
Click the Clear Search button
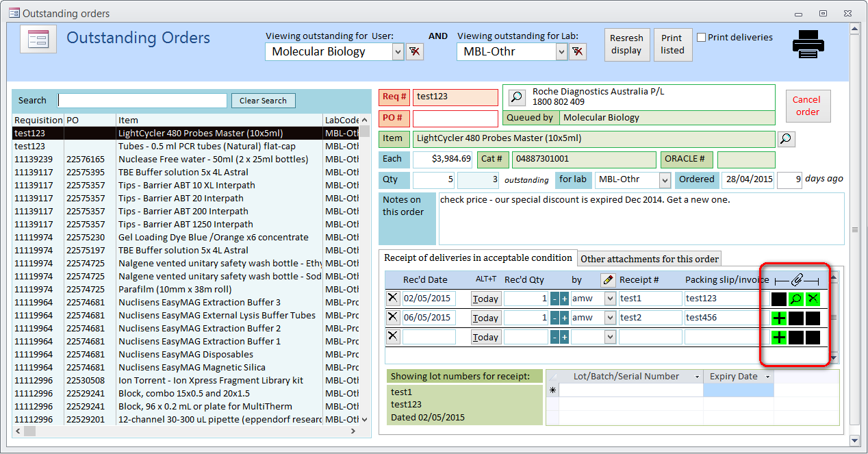point(263,101)
